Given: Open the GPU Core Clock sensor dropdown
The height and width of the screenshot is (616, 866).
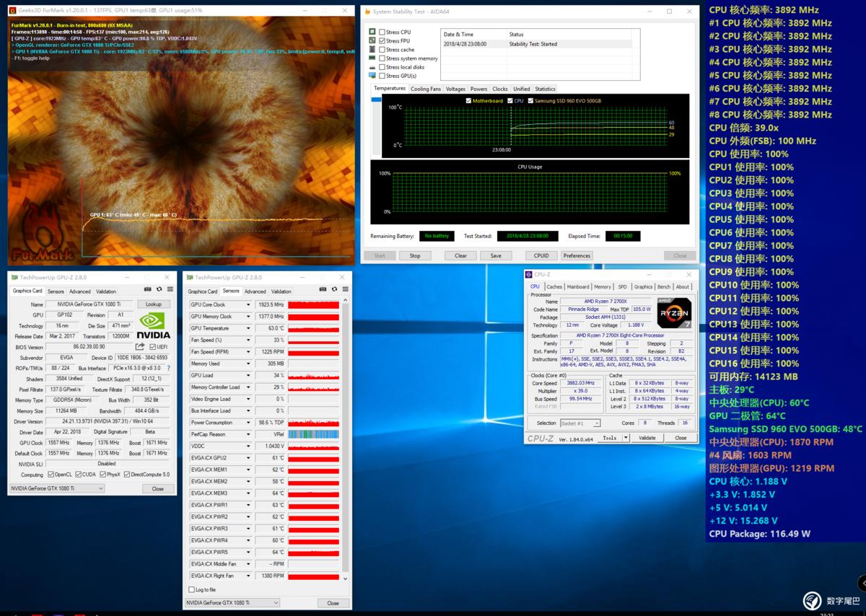Looking at the screenshot, I should [x=248, y=305].
